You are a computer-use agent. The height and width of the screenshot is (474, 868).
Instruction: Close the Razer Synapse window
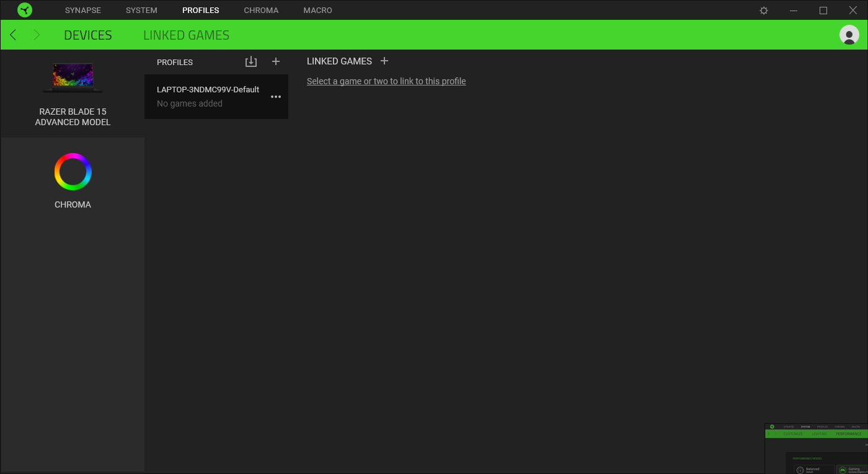[853, 11]
